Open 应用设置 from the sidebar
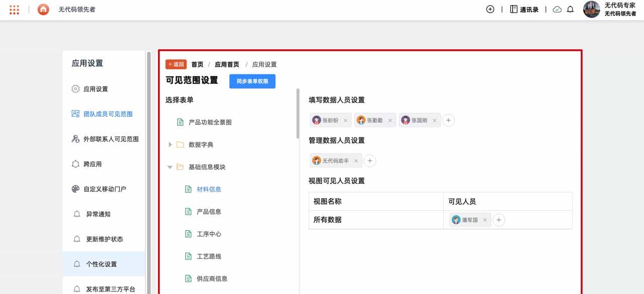The width and height of the screenshot is (644, 294). [96, 89]
